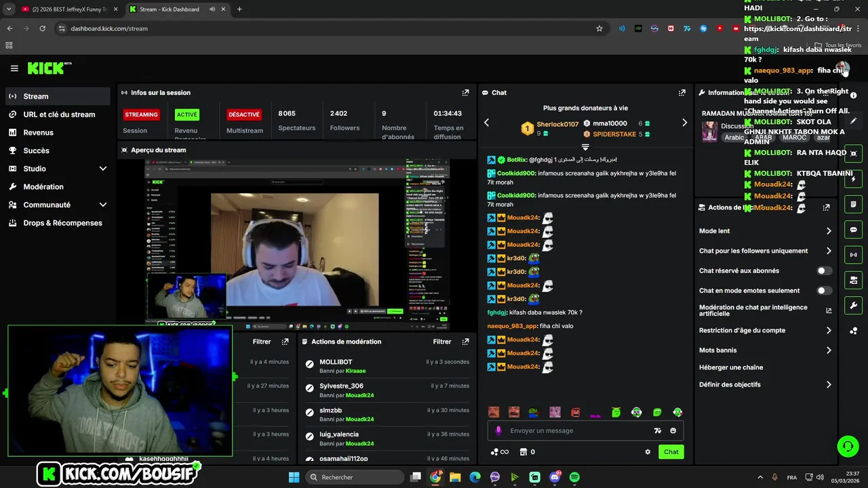The width and height of the screenshot is (868, 488).
Task: Click the Kick logo in the header
Action: pos(49,68)
